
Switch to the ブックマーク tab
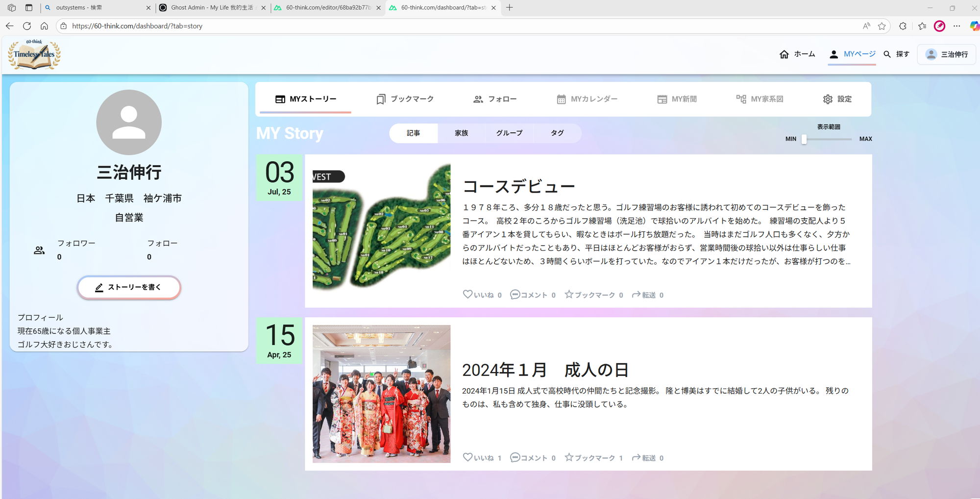405,99
